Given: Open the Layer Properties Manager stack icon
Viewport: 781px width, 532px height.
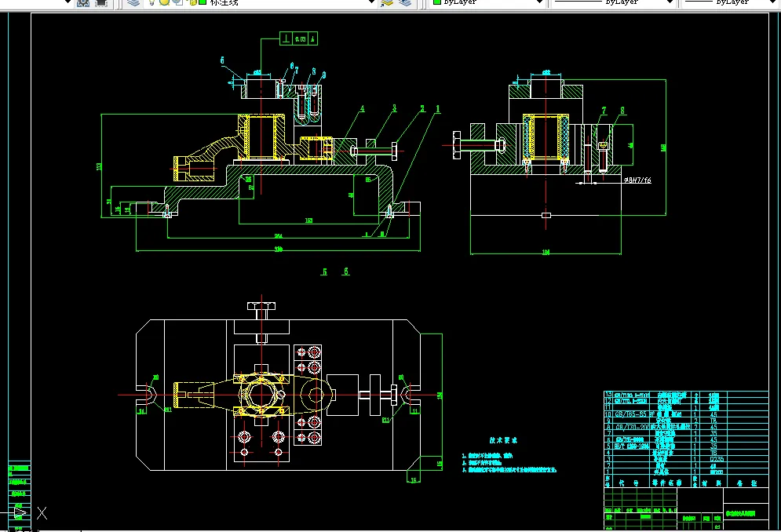Looking at the screenshot, I should (133, 2).
